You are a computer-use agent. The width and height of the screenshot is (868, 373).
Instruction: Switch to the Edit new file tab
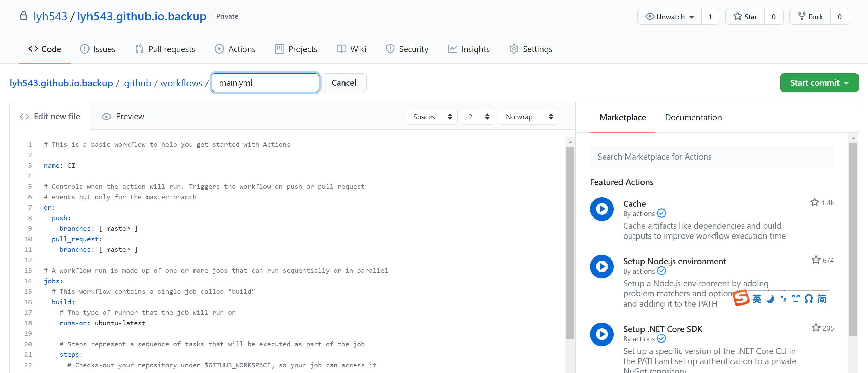[x=50, y=116]
